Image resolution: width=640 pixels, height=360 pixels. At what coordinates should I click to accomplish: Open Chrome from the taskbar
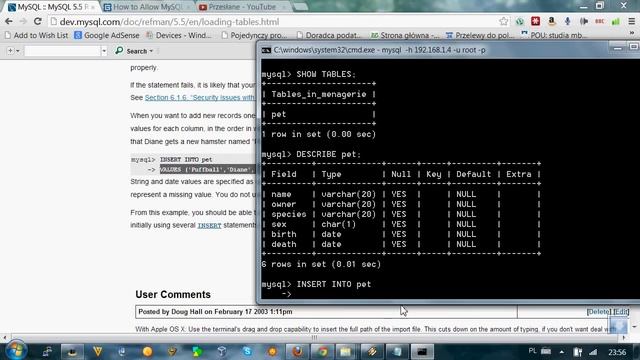[x=322, y=351]
